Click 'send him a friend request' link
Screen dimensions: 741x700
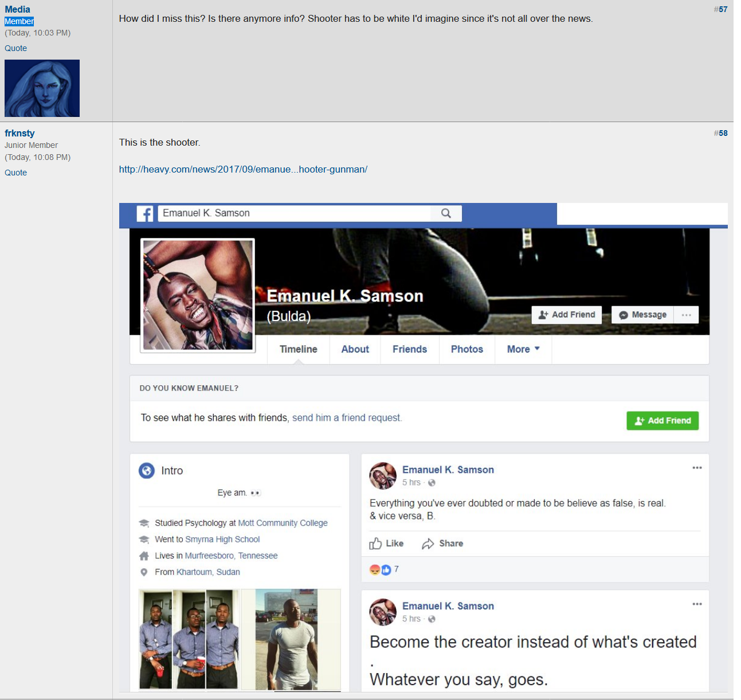pyautogui.click(x=347, y=418)
